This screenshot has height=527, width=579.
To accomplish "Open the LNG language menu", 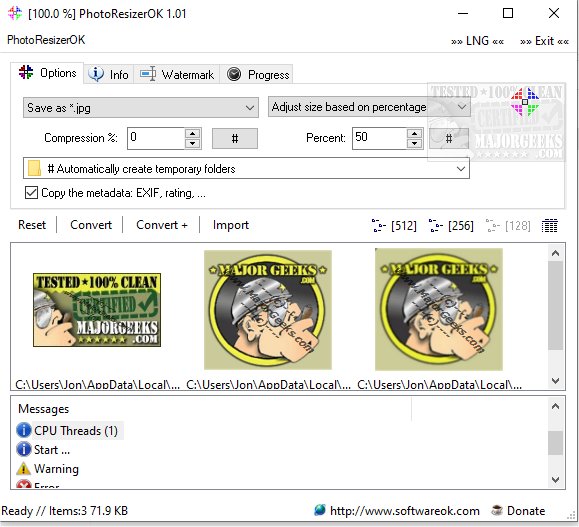I will pyautogui.click(x=477, y=41).
